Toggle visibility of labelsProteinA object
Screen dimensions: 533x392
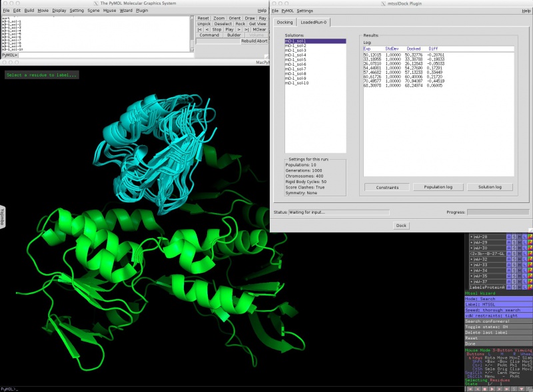coord(485,288)
